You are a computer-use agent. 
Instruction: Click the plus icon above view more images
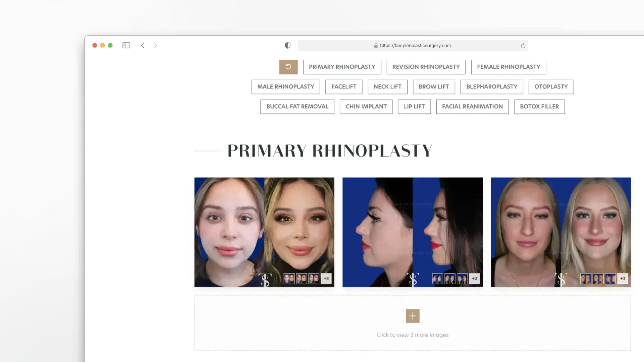point(412,316)
